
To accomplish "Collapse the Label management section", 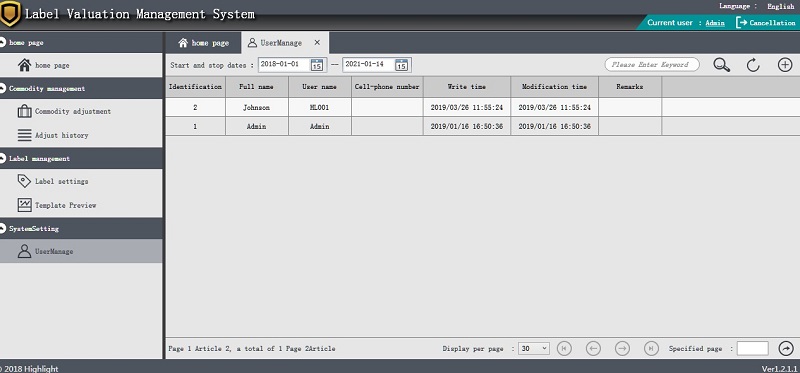I will 3,158.
